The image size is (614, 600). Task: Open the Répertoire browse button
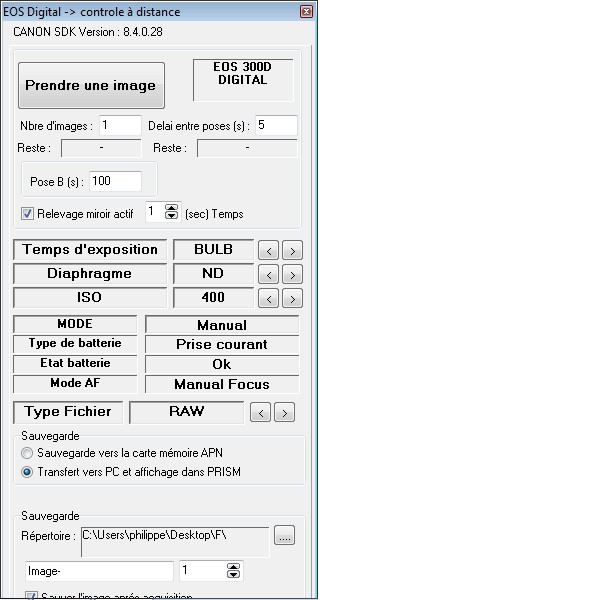[284, 536]
